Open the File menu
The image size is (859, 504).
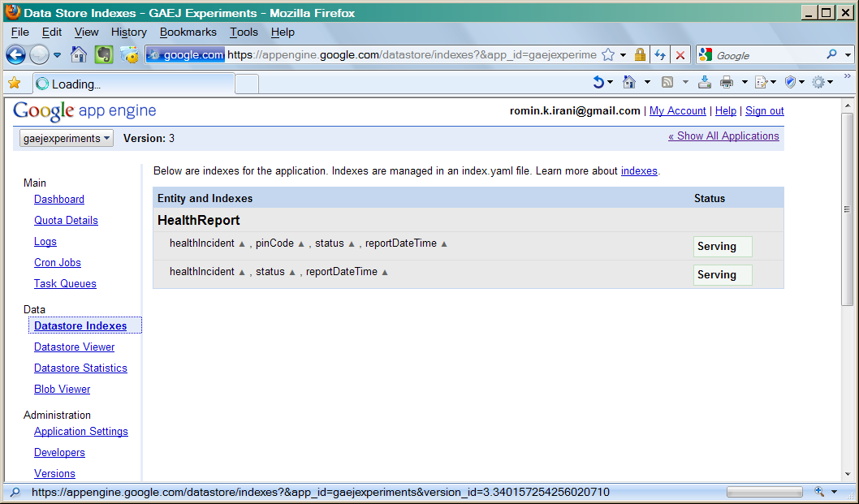click(x=19, y=32)
